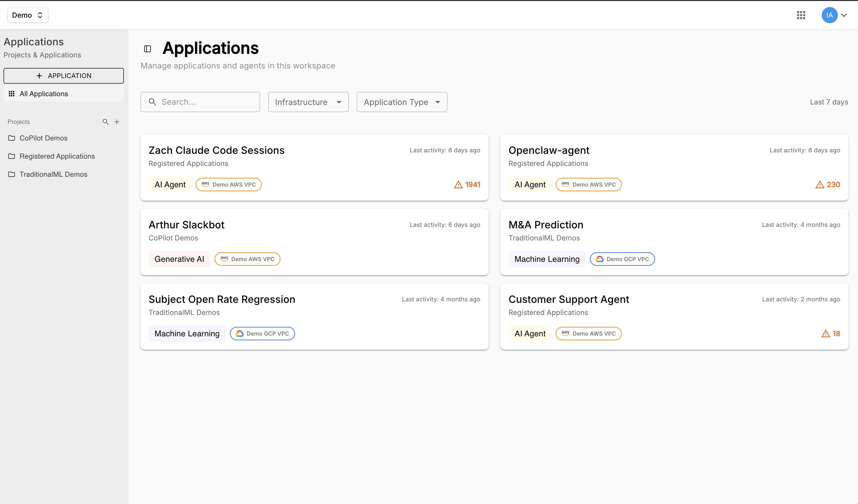Click the 230 warning alert icon
Screen dimensions: 858x504
[x=820, y=185]
